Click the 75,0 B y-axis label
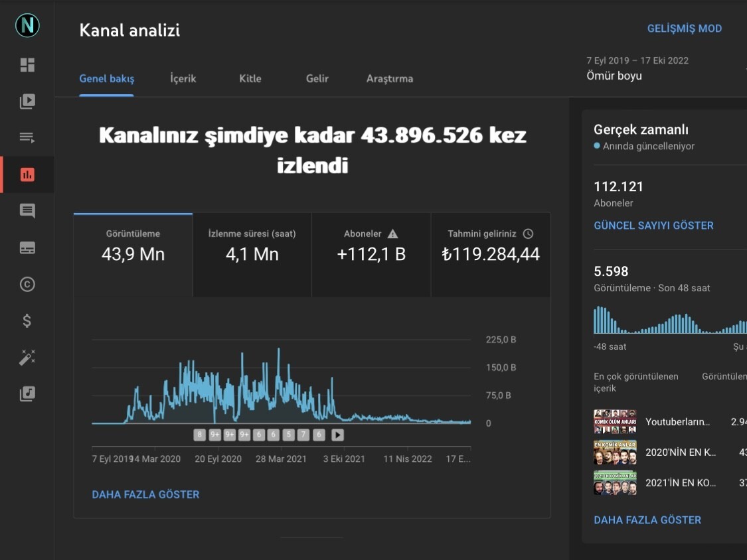Image resolution: width=747 pixels, height=560 pixels. [498, 395]
